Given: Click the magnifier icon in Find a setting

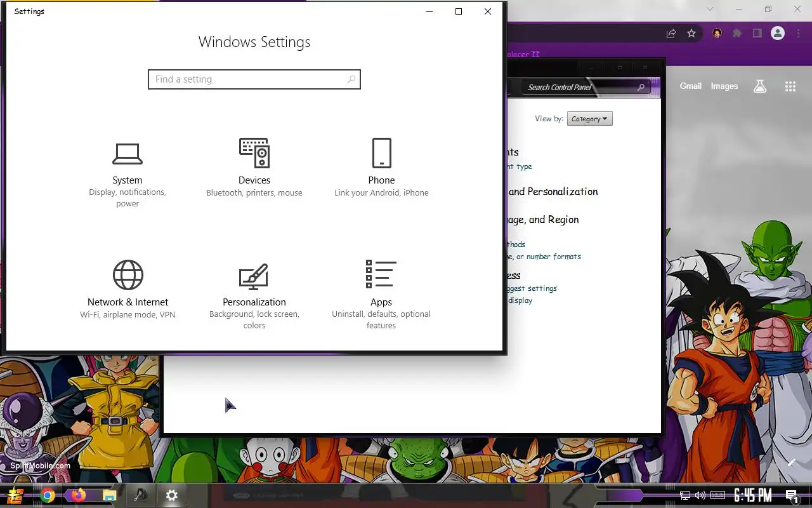Looking at the screenshot, I should coord(351,79).
